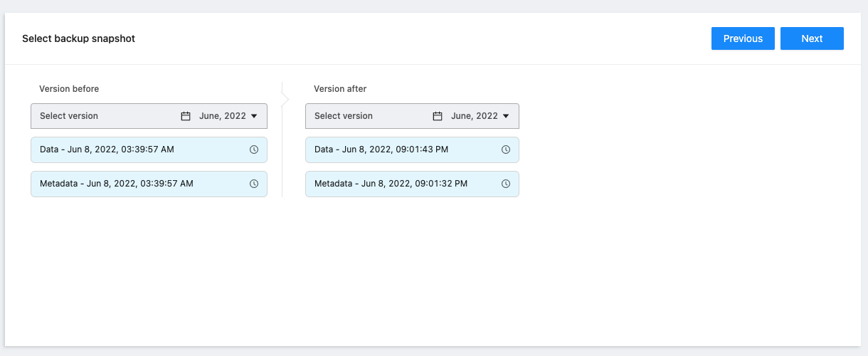Viewport: 868px width, 356px height.
Task: Select Data snapshot from 03:39:57 AM
Action: pos(107,150)
